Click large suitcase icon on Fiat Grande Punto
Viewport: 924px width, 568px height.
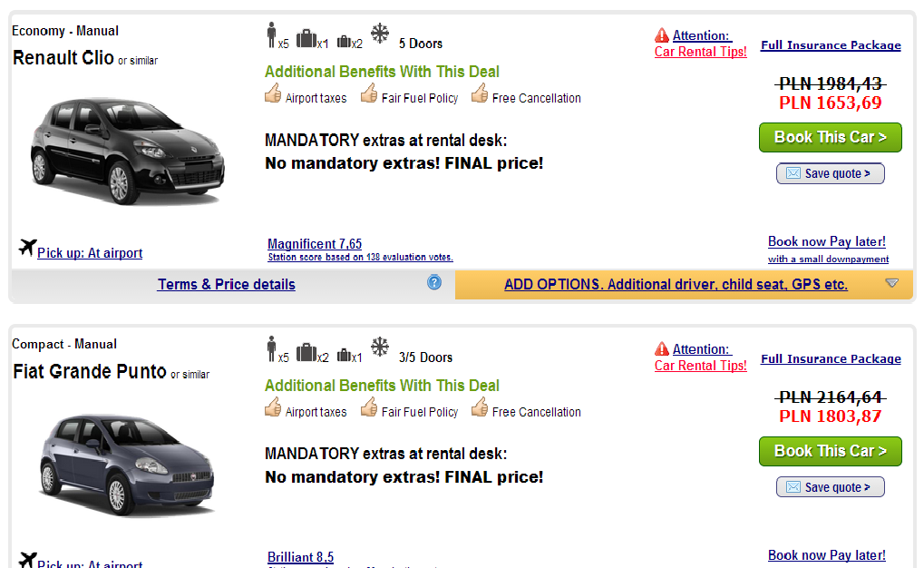click(x=306, y=352)
